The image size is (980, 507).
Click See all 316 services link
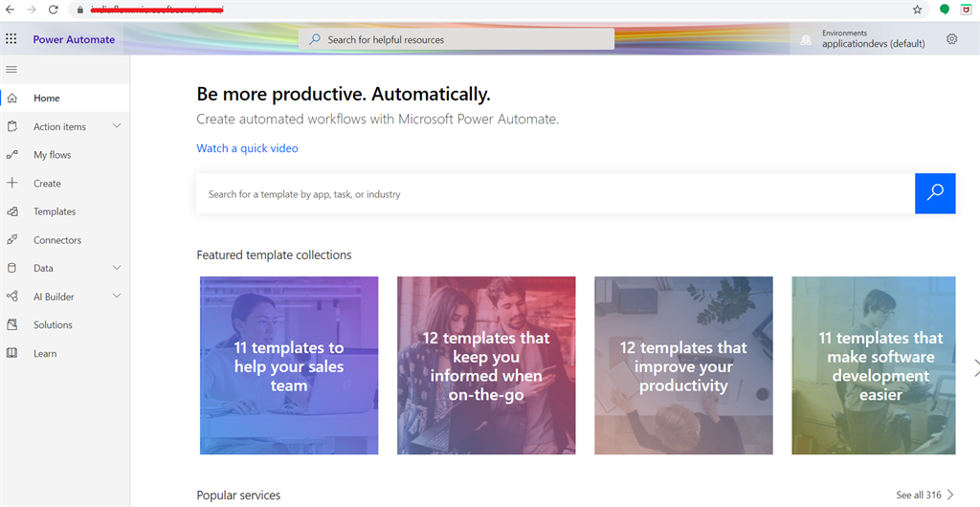924,495
